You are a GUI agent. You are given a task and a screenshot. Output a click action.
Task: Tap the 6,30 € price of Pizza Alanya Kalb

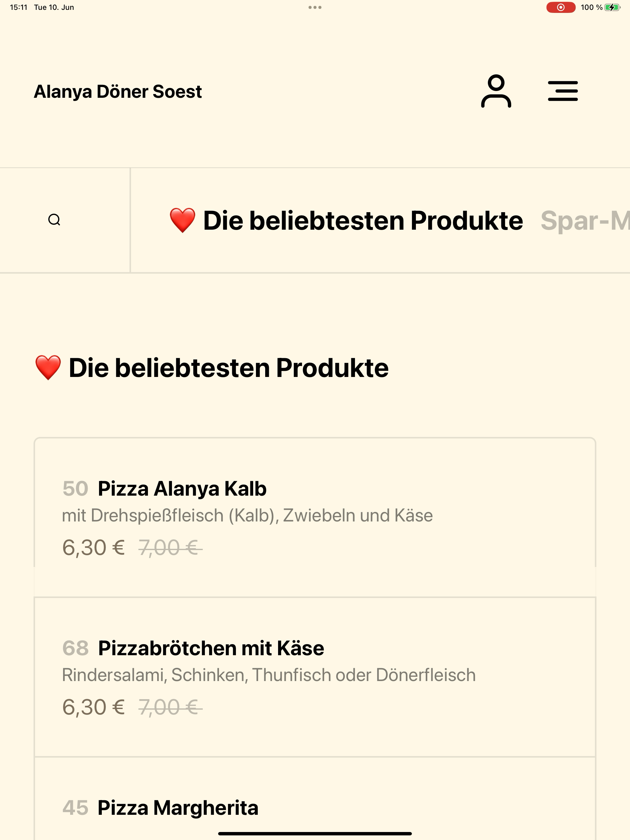coord(94,548)
